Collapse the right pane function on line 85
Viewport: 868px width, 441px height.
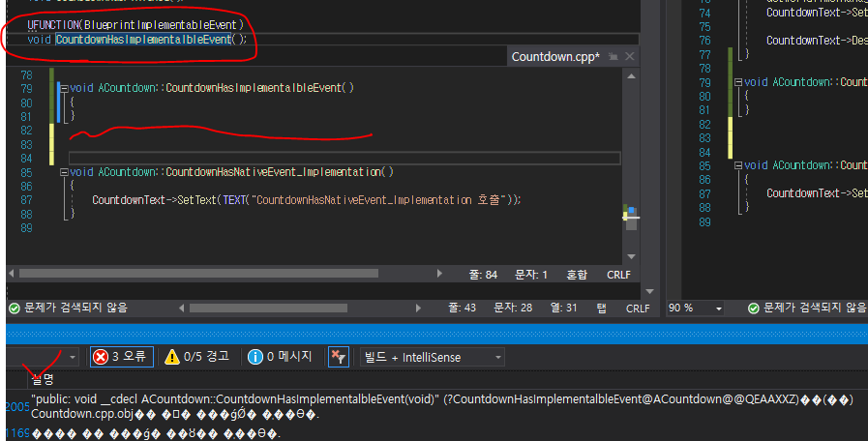coord(738,165)
